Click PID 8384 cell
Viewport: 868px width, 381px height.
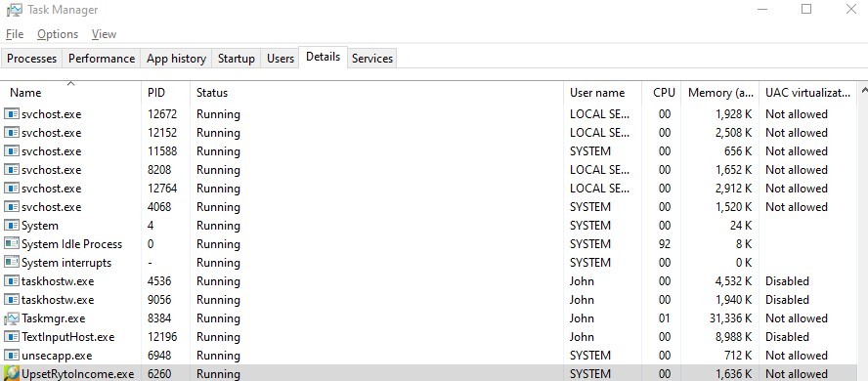tap(159, 318)
